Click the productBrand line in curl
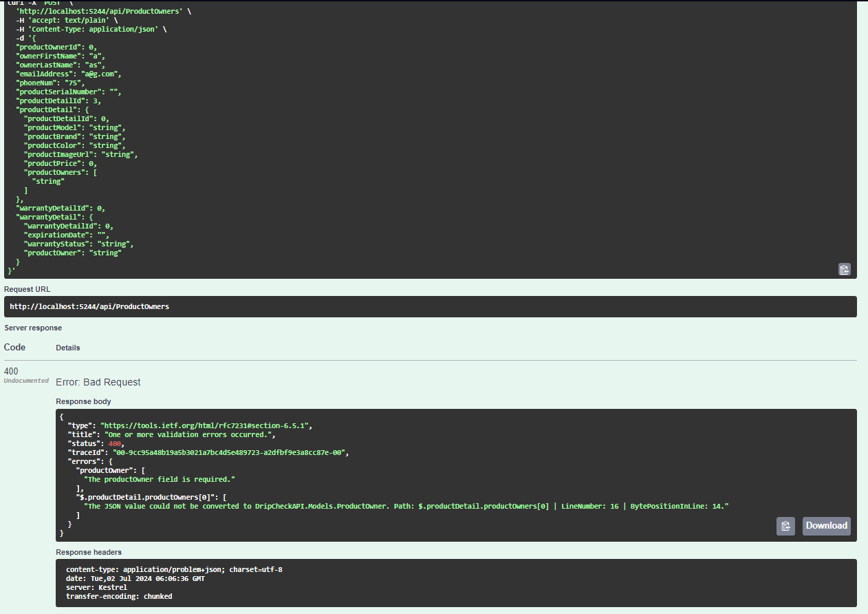Image resolution: width=868 pixels, height=614 pixels. (75, 136)
